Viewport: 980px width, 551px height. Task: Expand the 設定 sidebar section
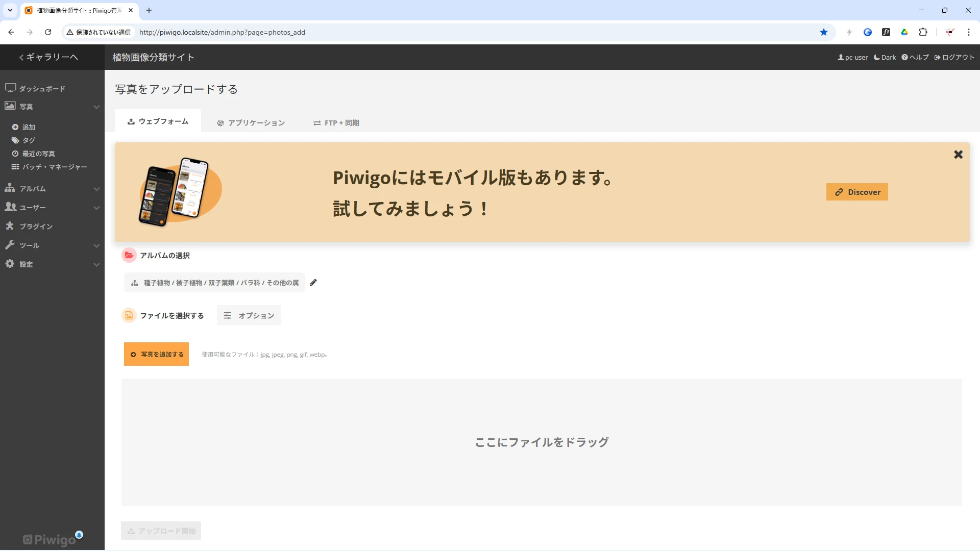tap(96, 264)
